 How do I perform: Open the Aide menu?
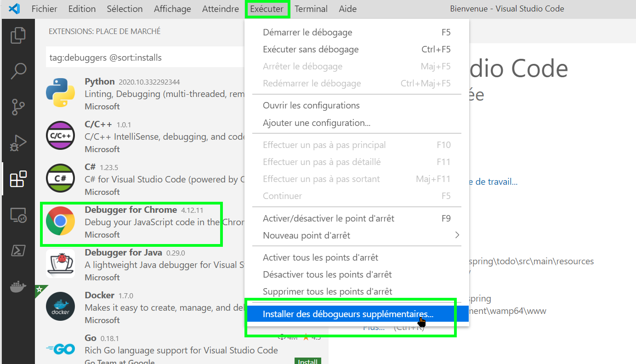point(347,9)
